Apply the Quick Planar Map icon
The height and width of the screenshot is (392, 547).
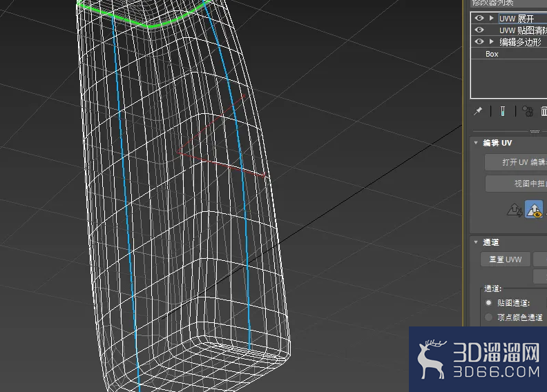[515, 210]
